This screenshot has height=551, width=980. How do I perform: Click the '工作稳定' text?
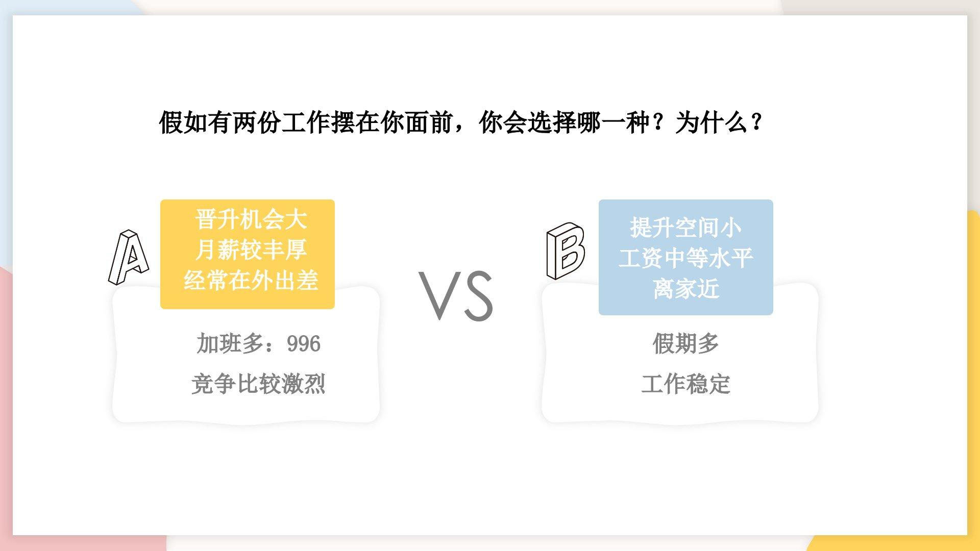(685, 384)
